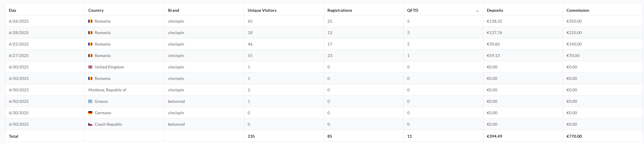Select betonred brand in Greece row

click(x=176, y=101)
